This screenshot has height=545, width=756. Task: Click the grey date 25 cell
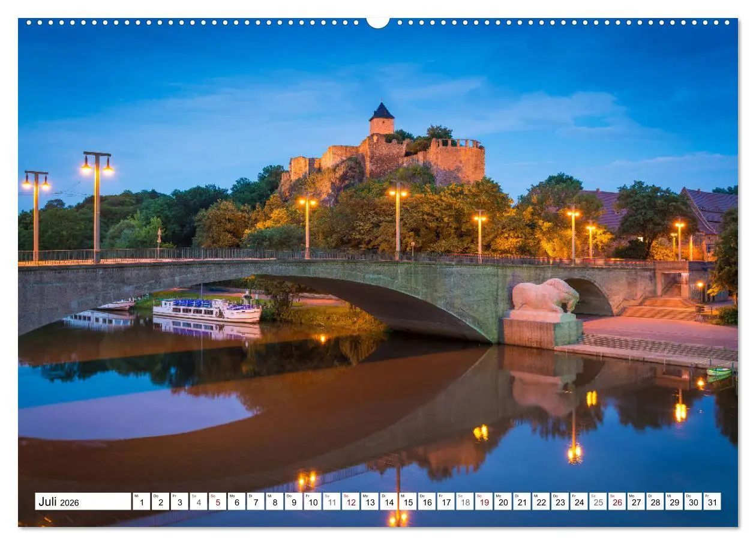click(598, 502)
